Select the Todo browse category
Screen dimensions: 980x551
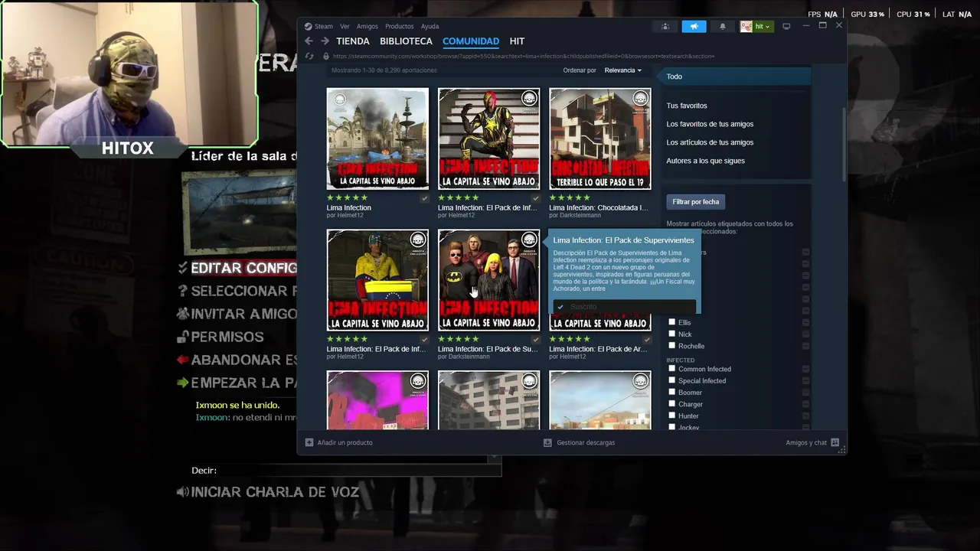point(737,77)
